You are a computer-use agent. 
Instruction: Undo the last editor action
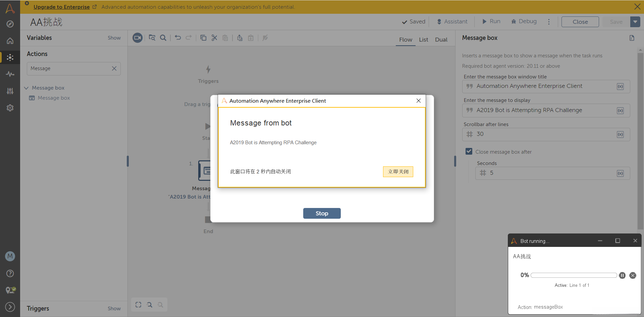[178, 38]
